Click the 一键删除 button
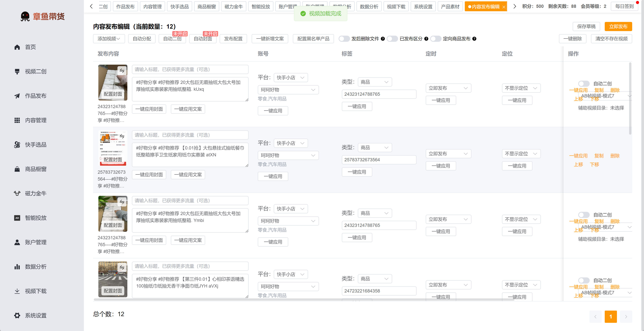Viewport: 644px width, 331px height. click(x=573, y=39)
